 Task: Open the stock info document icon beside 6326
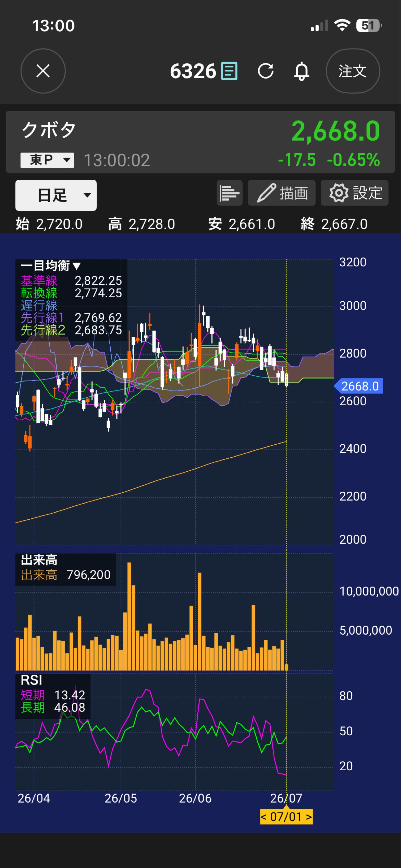(x=229, y=71)
